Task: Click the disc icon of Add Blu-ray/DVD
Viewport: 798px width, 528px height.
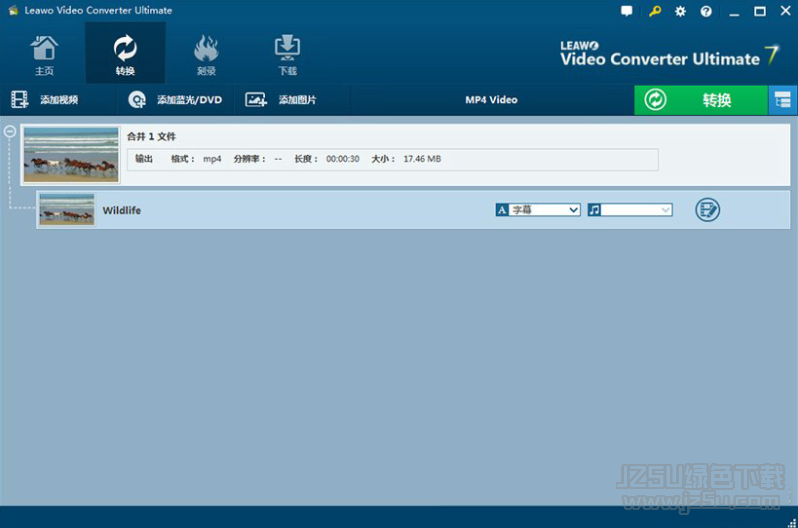Action: pos(137,100)
